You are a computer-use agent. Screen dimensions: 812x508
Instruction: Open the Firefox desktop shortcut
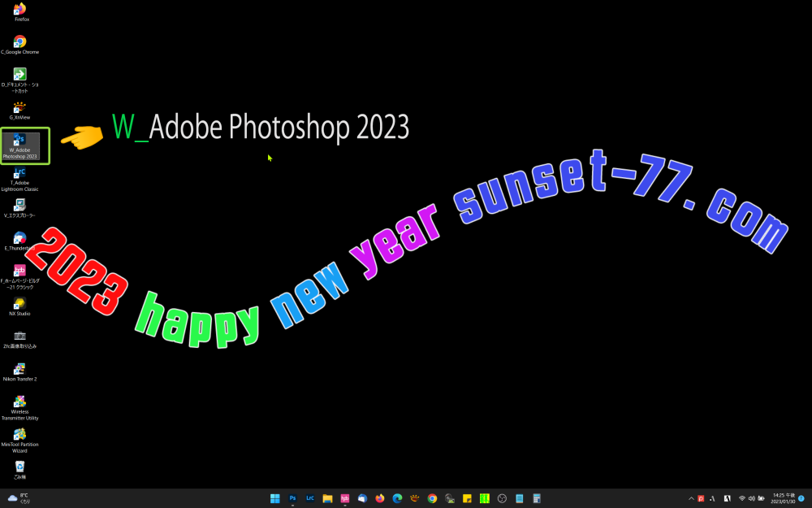pyautogui.click(x=20, y=12)
